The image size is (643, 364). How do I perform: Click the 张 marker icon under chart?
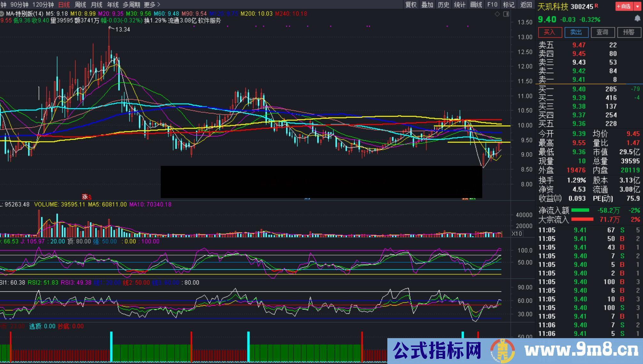[85, 197]
